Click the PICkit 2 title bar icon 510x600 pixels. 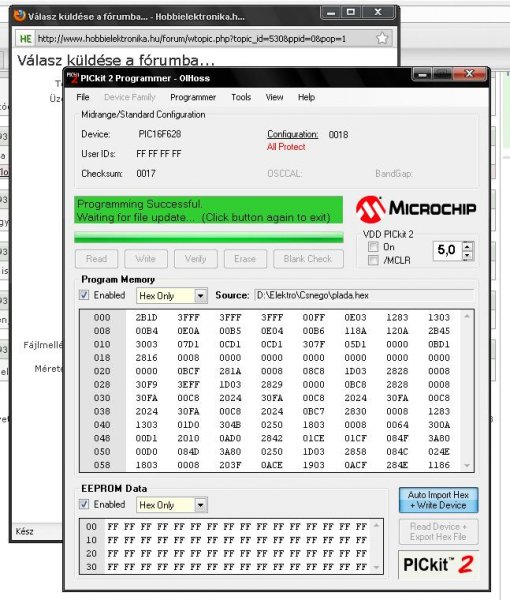pos(72,78)
